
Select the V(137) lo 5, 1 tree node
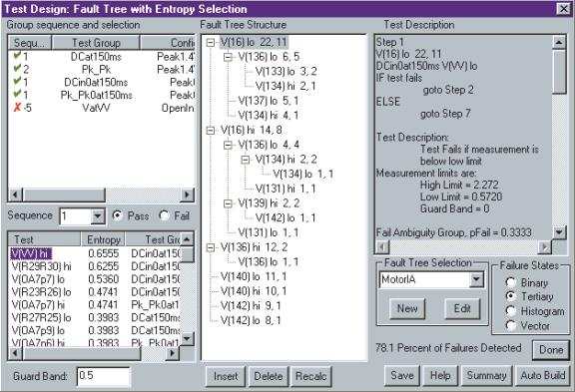269,101
